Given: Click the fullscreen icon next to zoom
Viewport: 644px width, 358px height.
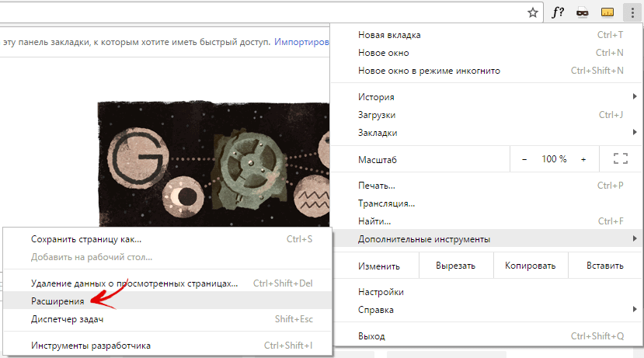Looking at the screenshot, I should pos(620,158).
